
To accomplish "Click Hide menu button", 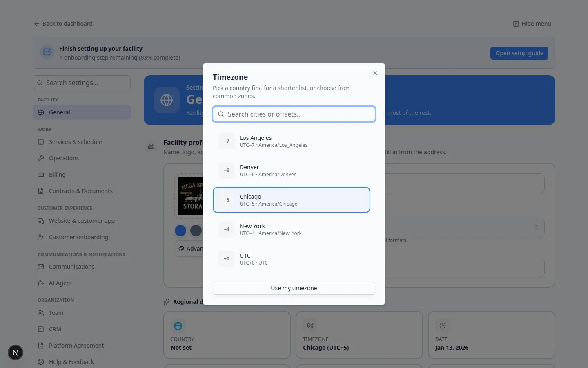I will coord(532,24).
